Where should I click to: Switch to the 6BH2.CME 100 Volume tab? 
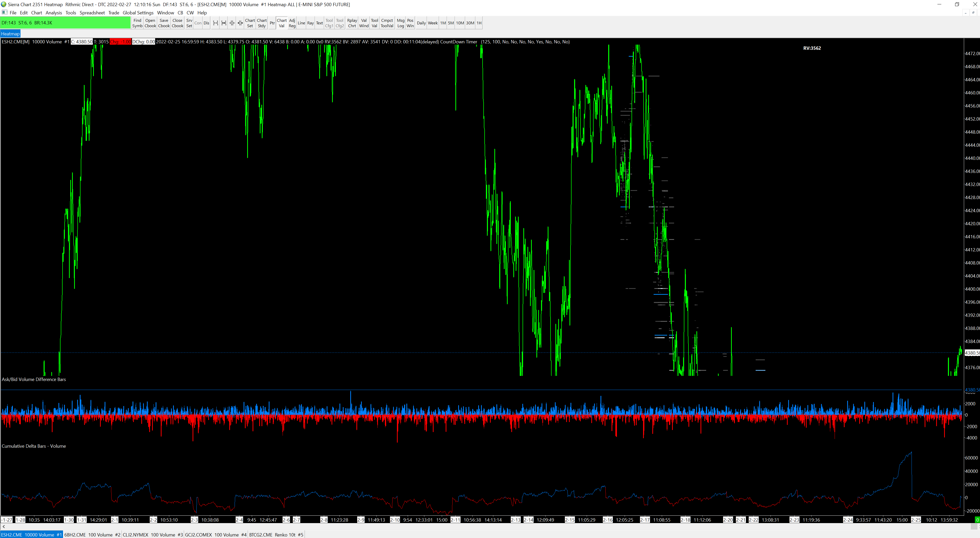[x=92, y=535]
